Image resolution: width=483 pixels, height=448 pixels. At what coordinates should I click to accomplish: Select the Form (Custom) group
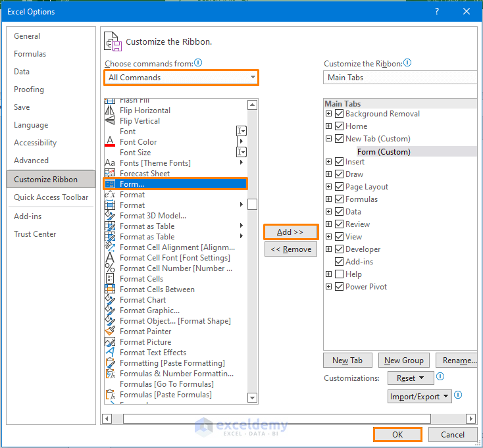[x=384, y=151]
